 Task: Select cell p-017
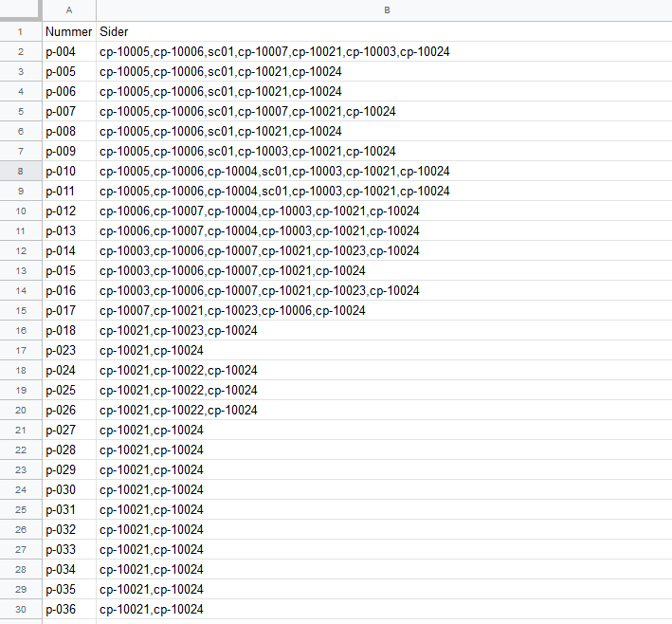(69, 310)
